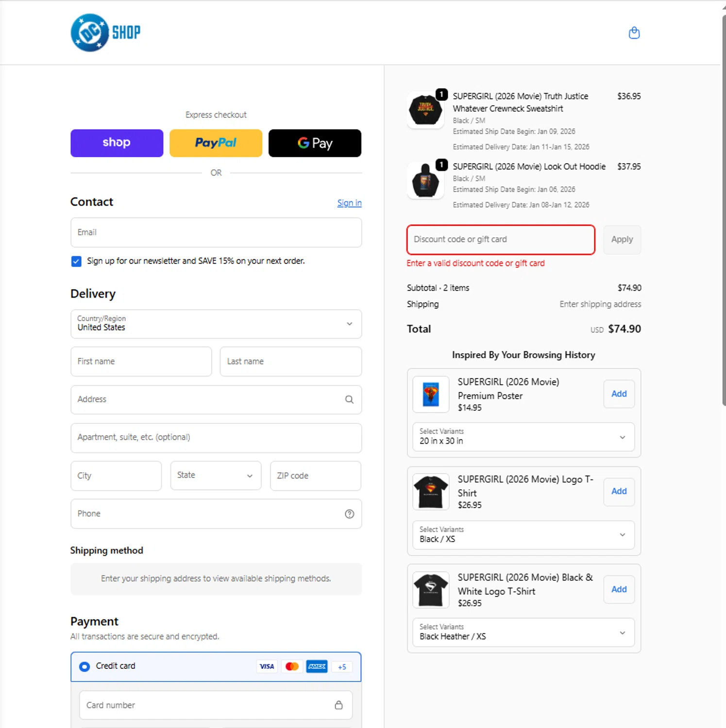Show the +5 more card types
Screen dimensions: 726x728
pyautogui.click(x=342, y=667)
